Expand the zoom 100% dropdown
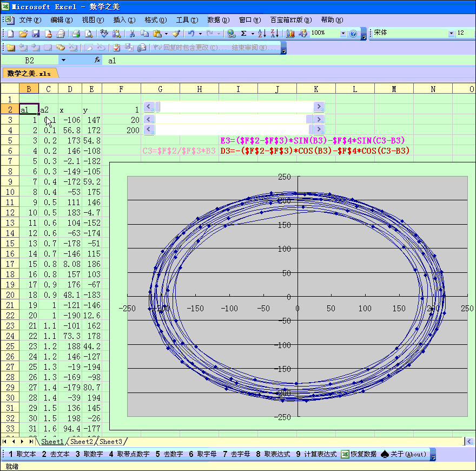 [x=342, y=34]
